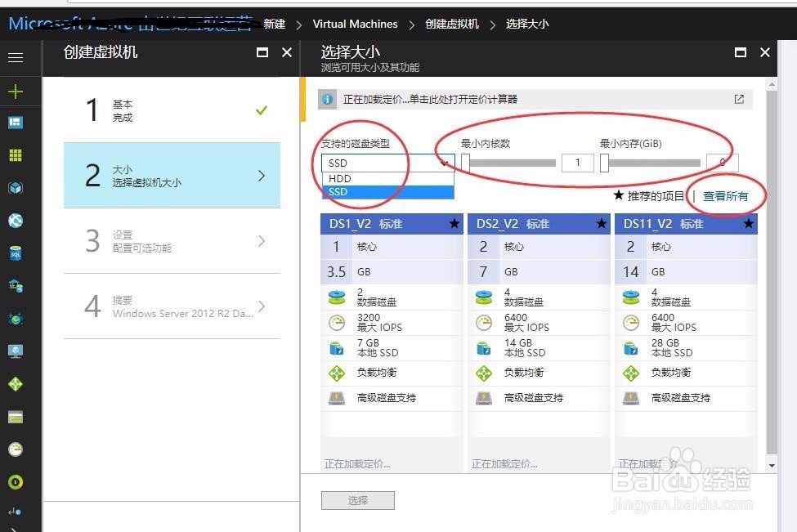Select the DS11_V2 标准 size card
The height and width of the screenshot is (532, 797).
[x=686, y=343]
